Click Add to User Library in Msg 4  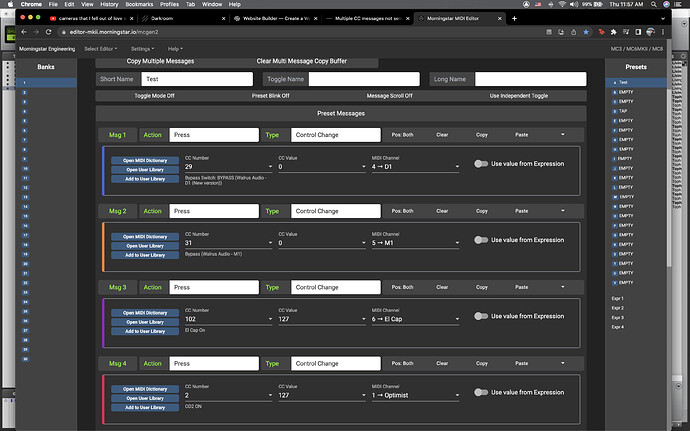coord(144,408)
